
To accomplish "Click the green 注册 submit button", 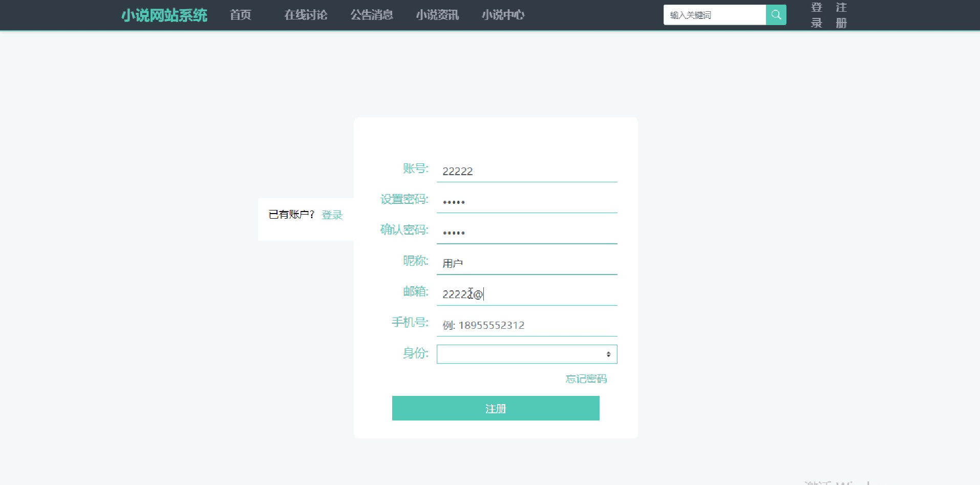I will pos(496,408).
